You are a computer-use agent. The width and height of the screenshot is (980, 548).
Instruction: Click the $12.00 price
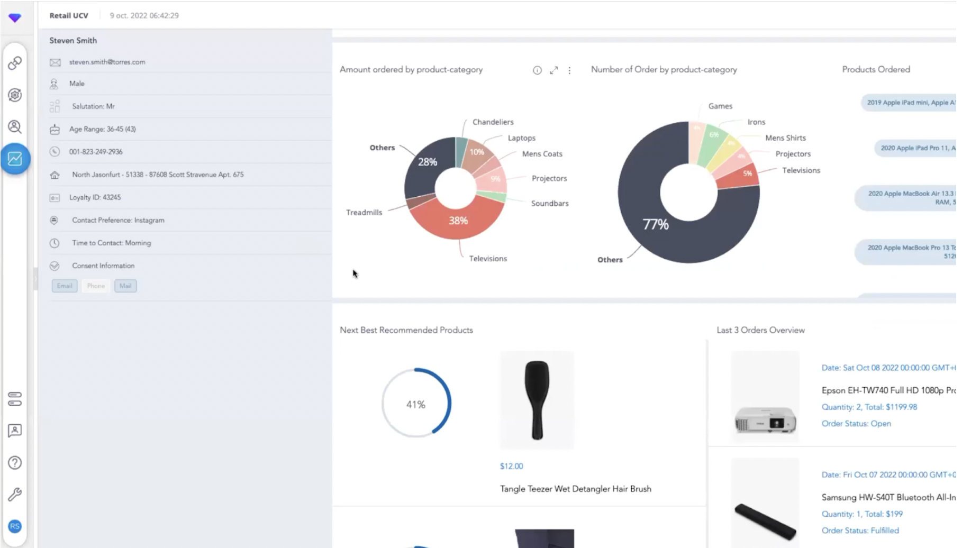[x=511, y=466]
